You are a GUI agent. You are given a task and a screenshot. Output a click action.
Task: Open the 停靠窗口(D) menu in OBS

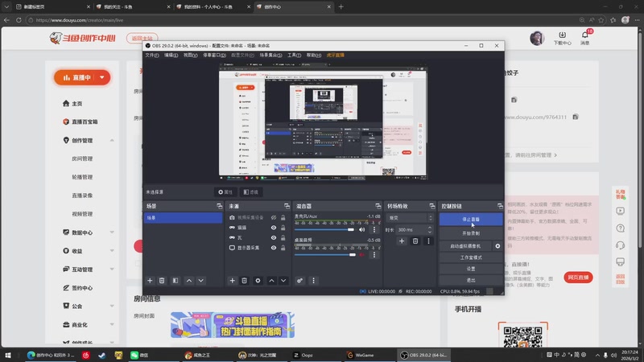tap(214, 55)
